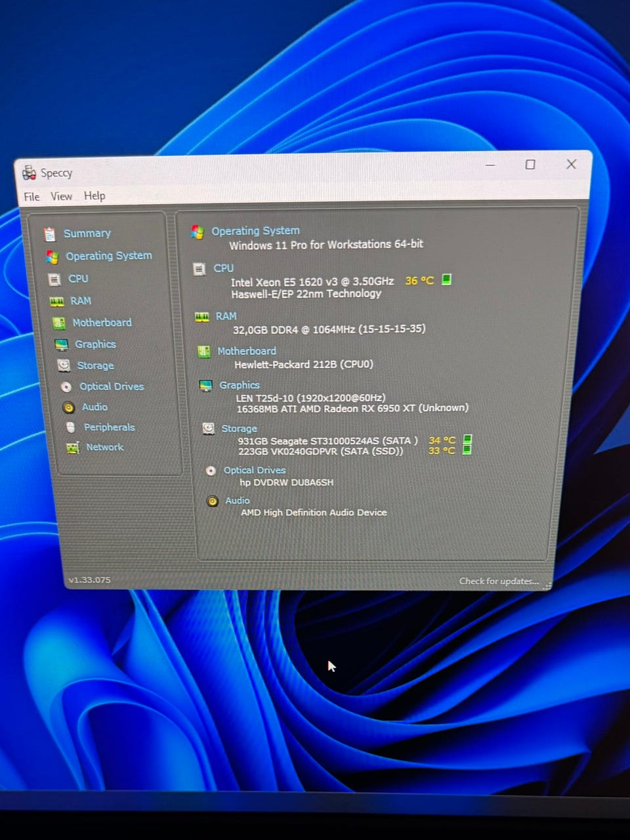
Task: Click the Seagate drive temperature gauge icon
Action: [x=467, y=439]
